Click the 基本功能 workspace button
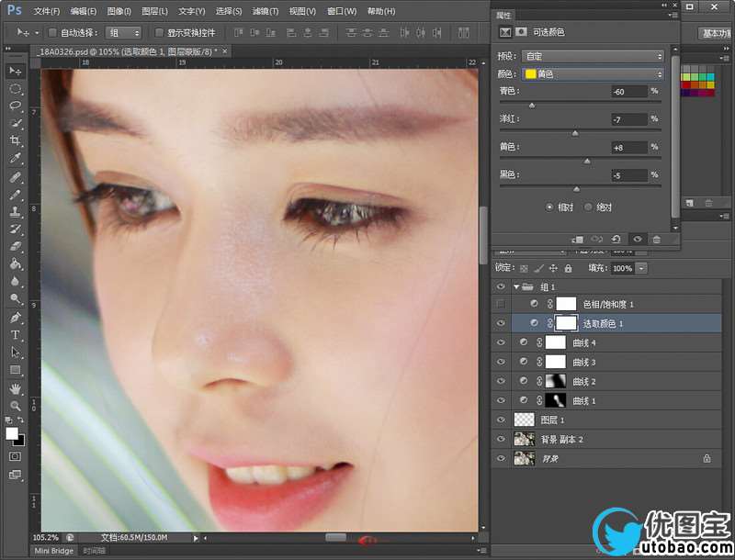 point(717,33)
